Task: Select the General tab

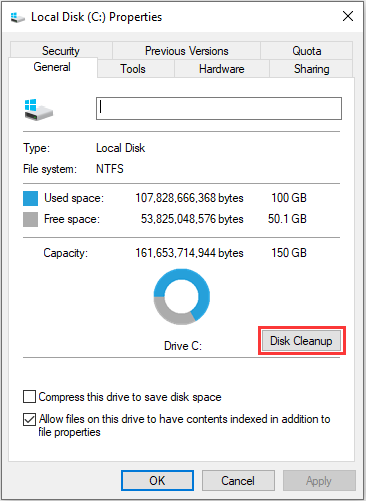Action: 52,67
